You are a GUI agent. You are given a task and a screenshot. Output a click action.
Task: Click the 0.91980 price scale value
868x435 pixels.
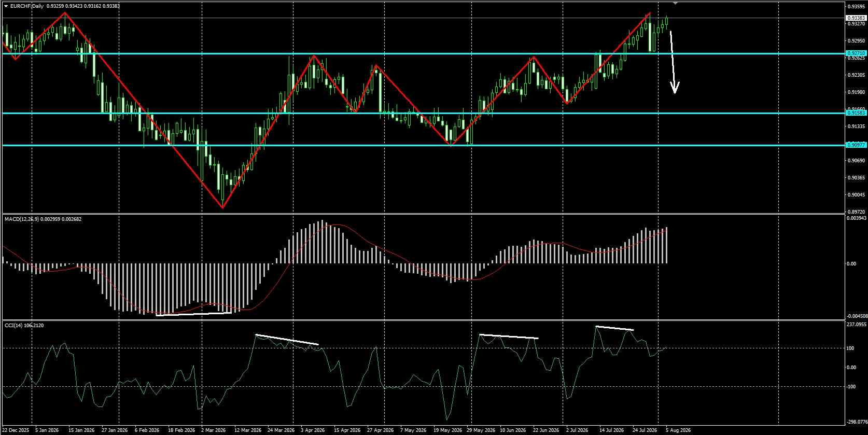856,92
